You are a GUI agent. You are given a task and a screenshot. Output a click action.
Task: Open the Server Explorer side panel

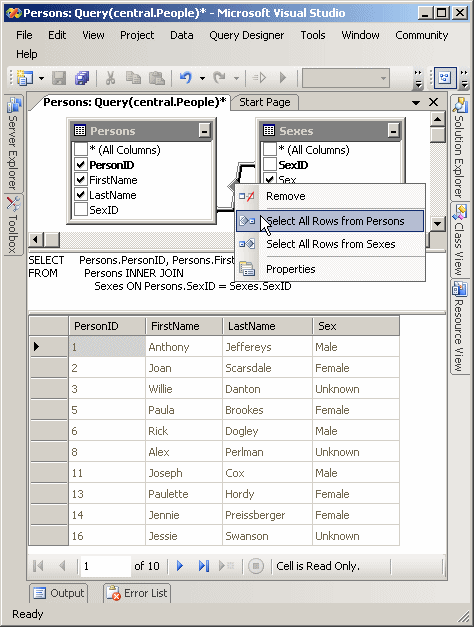(13, 144)
